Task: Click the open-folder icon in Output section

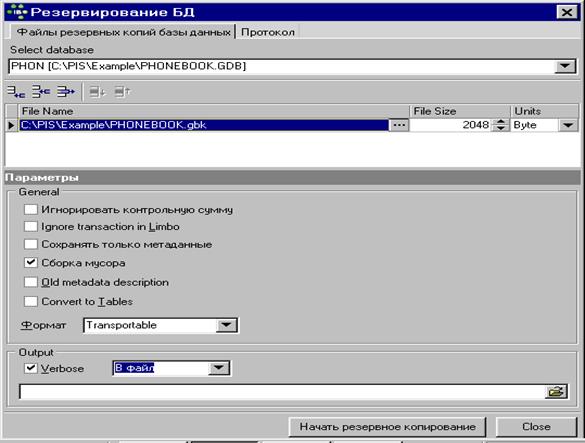Action: coord(556,392)
